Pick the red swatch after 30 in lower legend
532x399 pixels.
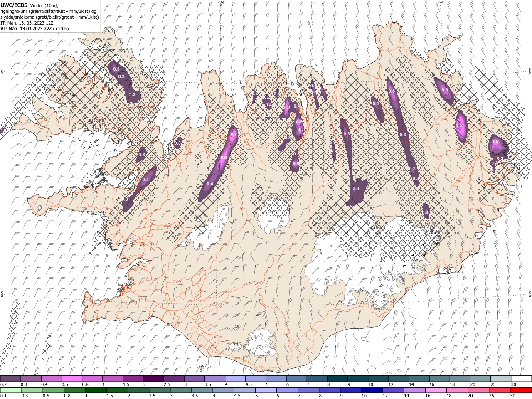521,390
